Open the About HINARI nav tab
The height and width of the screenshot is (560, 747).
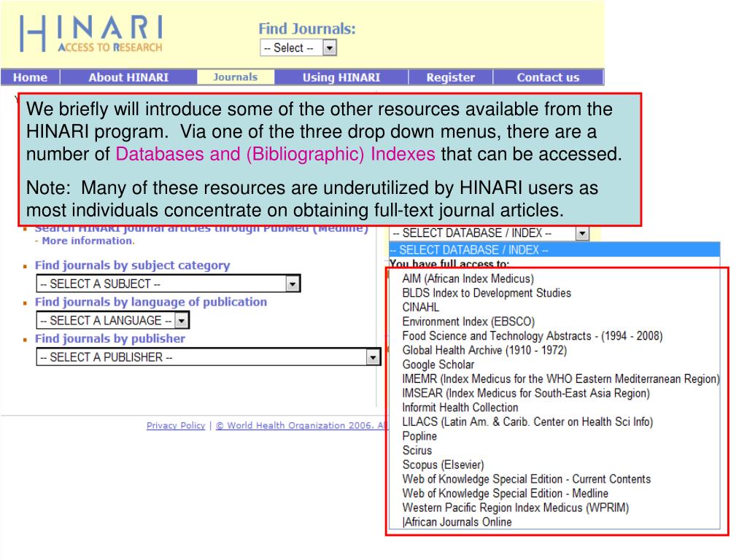click(x=128, y=77)
